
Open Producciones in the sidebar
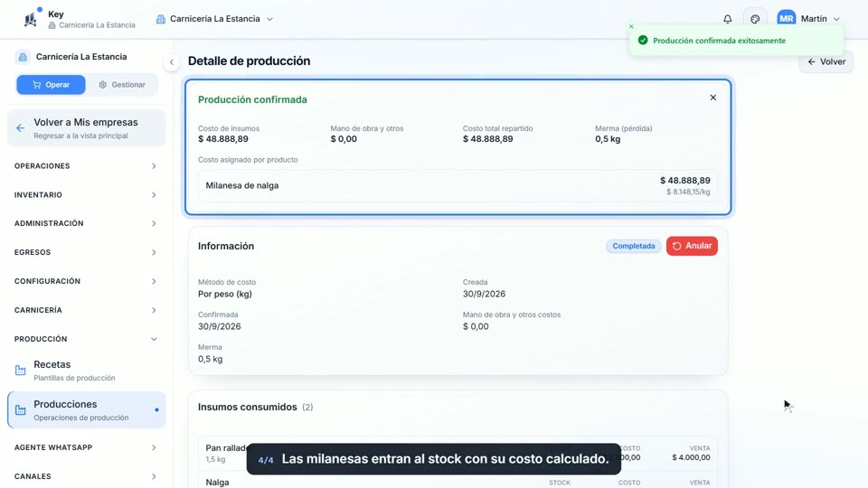pos(87,410)
